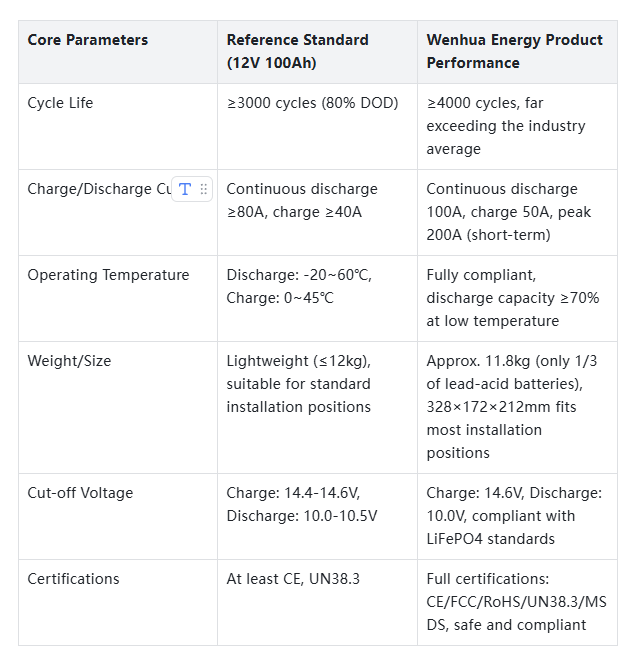Click the Certifications row label
Viewport: 637px width, 661px height.
click(x=73, y=579)
